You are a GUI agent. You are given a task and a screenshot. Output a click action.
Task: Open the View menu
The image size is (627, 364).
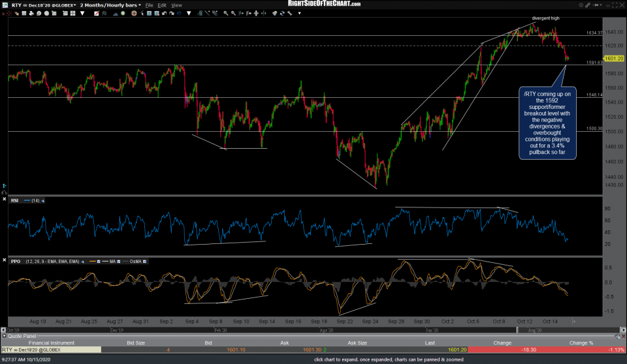pyautogui.click(x=176, y=5)
